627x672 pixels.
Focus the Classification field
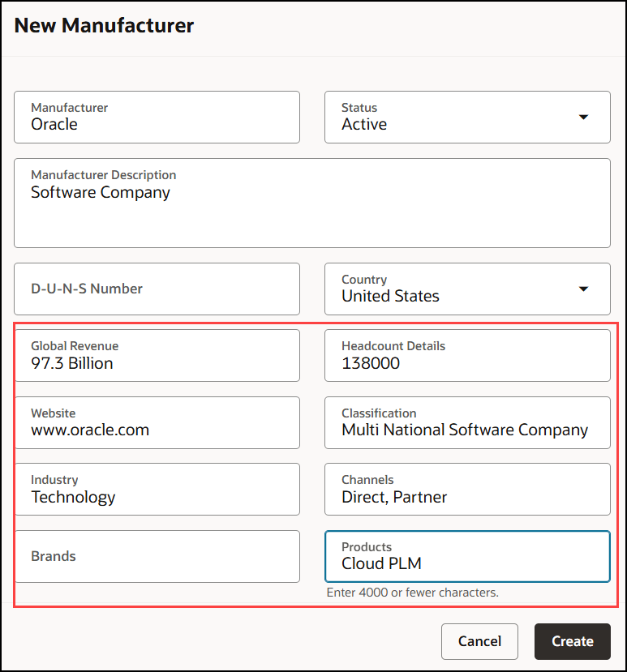[467, 422]
